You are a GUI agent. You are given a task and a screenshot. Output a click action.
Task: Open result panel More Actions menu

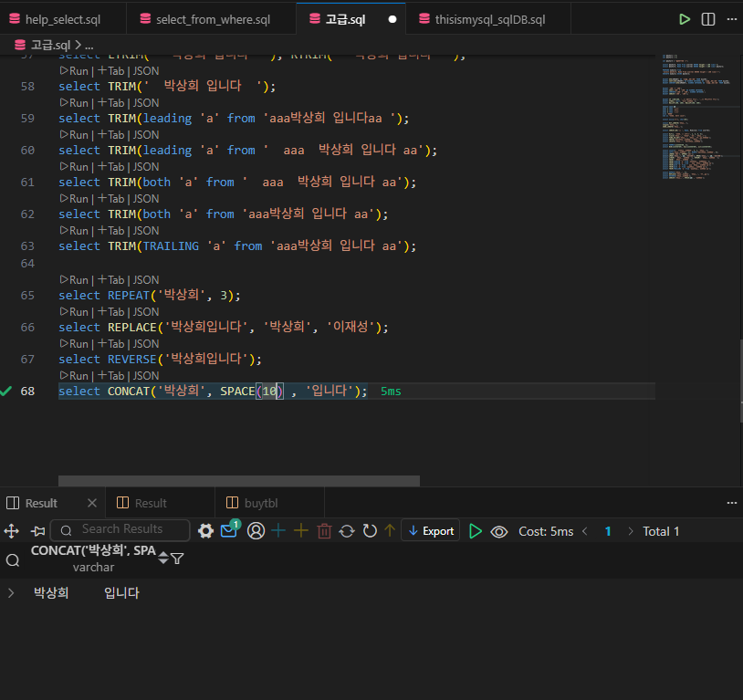tap(732, 503)
